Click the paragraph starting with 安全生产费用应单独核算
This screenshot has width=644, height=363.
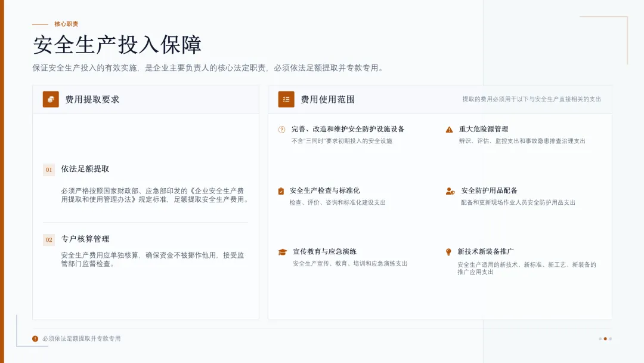coord(153,259)
